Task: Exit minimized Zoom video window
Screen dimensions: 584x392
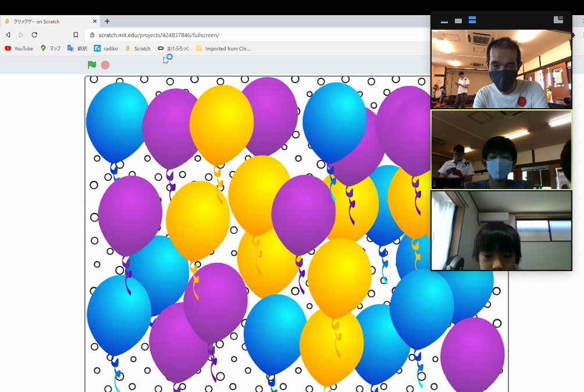Action: tap(558, 20)
